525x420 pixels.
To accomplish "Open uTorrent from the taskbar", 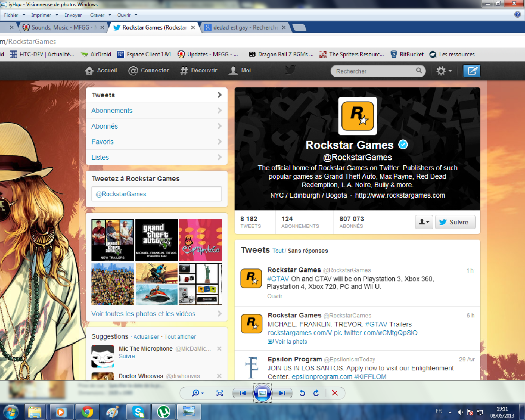I will pyautogui.click(x=164, y=412).
